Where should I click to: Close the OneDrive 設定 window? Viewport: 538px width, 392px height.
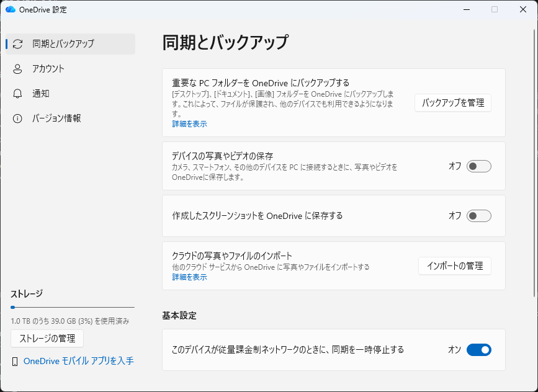(523, 9)
